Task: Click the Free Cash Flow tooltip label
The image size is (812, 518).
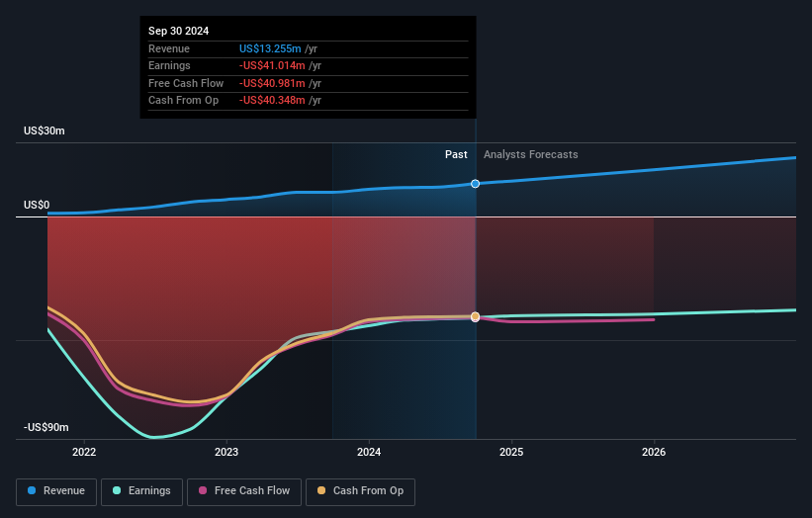Action: 186,83
